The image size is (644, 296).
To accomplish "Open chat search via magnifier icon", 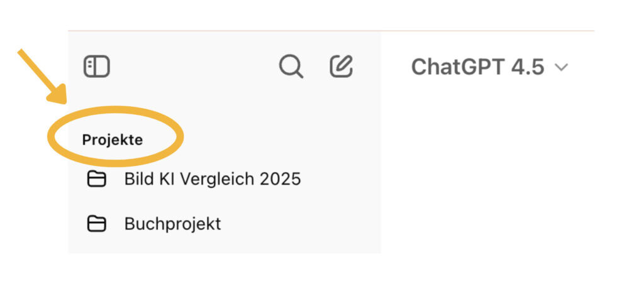I will [x=291, y=66].
